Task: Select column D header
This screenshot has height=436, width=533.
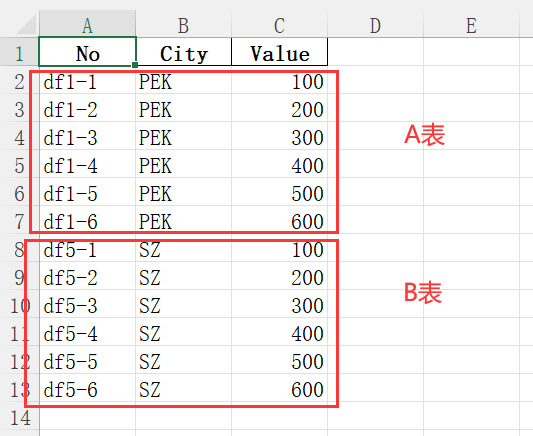Action: pyautogui.click(x=376, y=24)
